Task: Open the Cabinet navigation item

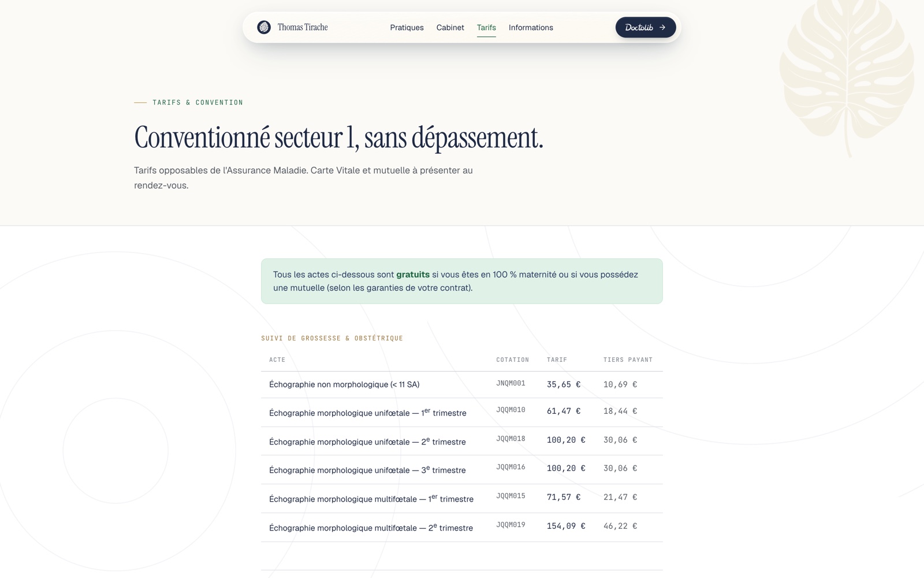Action: click(450, 27)
